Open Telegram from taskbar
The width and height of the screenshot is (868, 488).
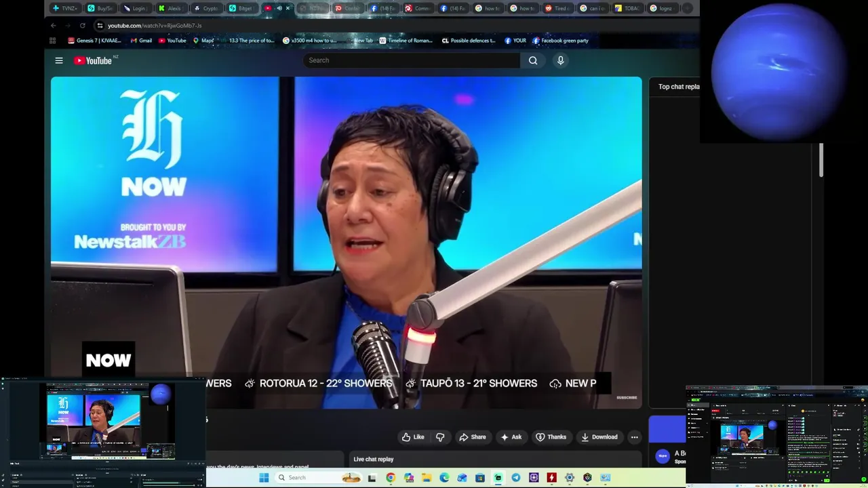516,478
